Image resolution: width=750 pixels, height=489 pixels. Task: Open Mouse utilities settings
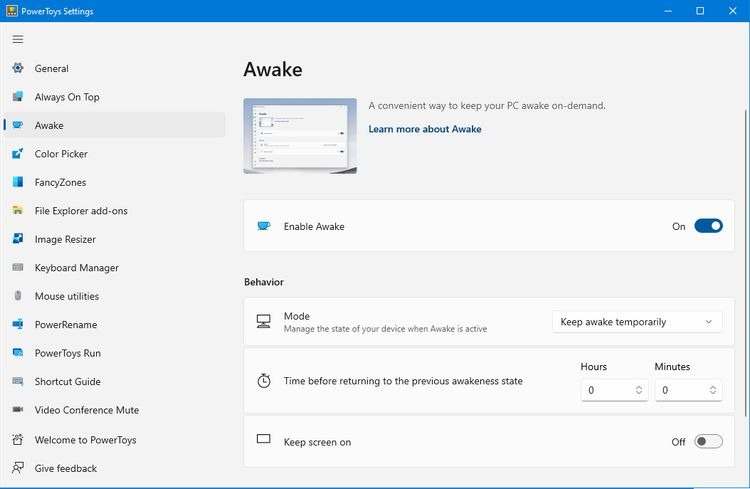pos(114,296)
